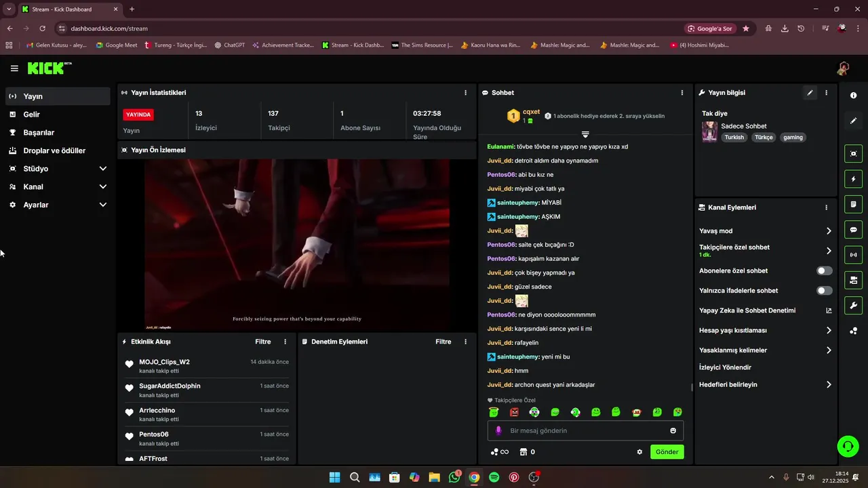Viewport: 868px width, 488px height.
Task: Open Hedefleri belirleyin options chevron
Action: (x=829, y=384)
